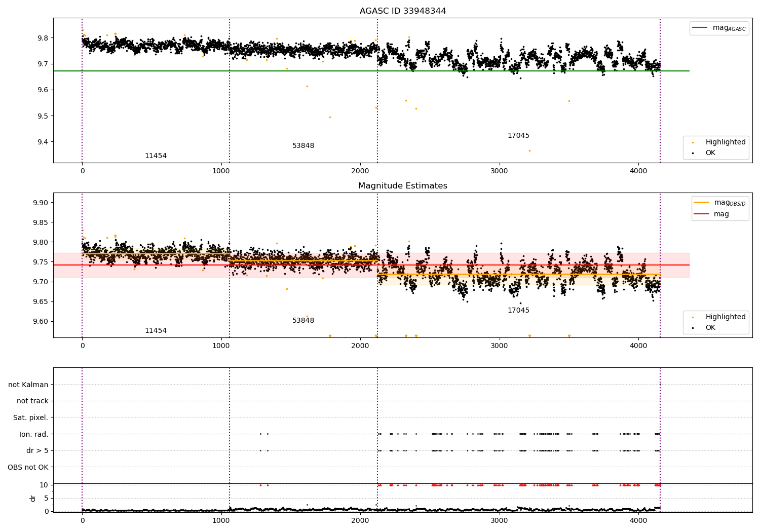Click x-axis tick 4000 in the dr flags plot
760x532 pixels.
638,521
